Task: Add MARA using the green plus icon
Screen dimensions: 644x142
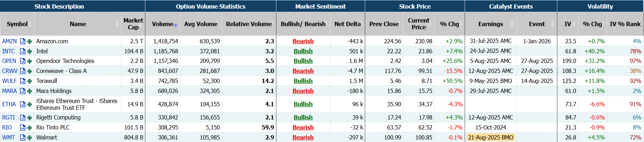Action: point(30,91)
